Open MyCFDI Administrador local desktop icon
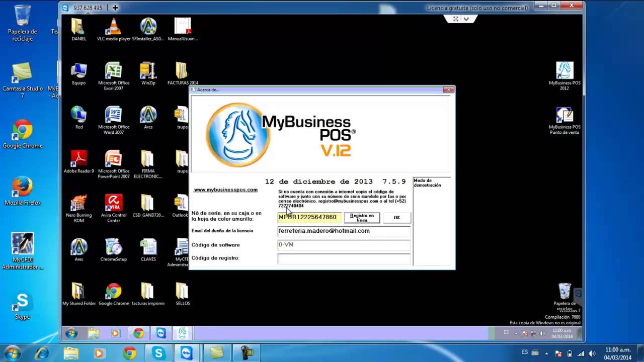 pos(23,251)
